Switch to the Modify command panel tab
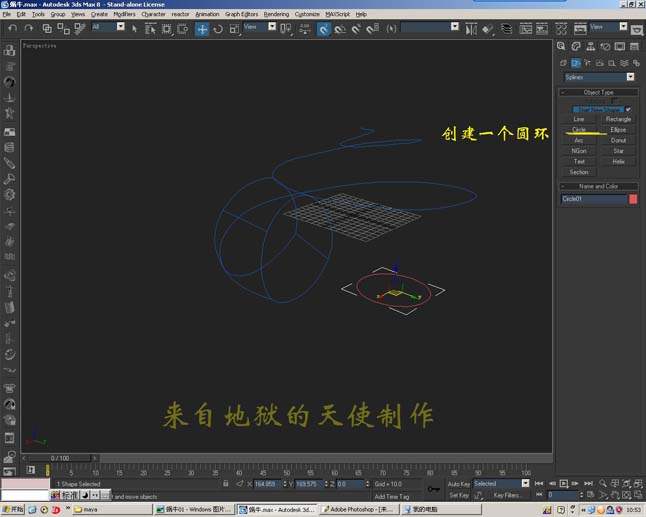This screenshot has width=646, height=517. [576, 46]
